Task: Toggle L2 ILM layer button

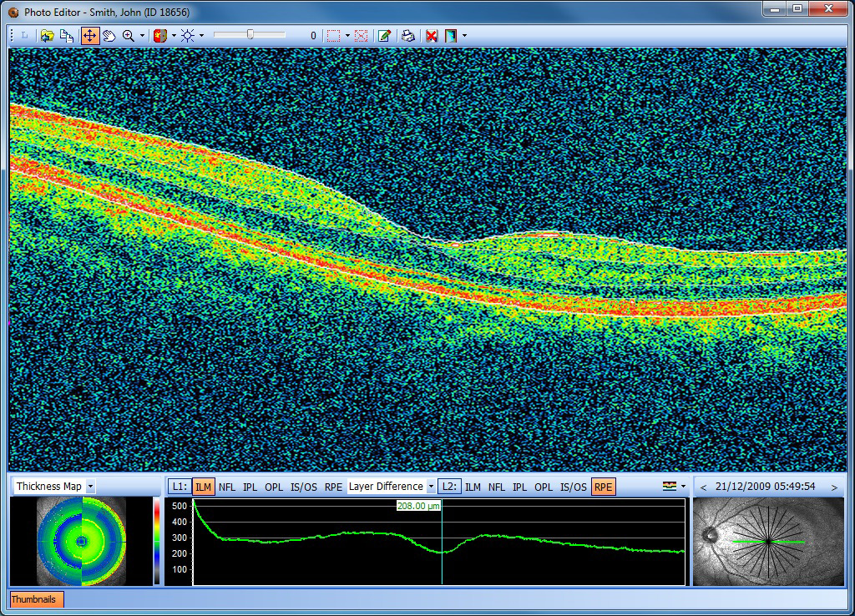Action: [473, 487]
